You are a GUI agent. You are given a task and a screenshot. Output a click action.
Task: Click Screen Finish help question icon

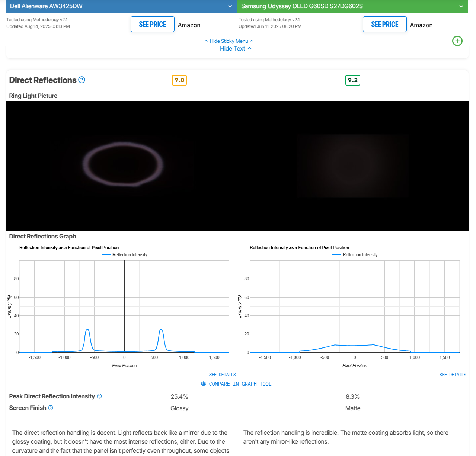51,408
